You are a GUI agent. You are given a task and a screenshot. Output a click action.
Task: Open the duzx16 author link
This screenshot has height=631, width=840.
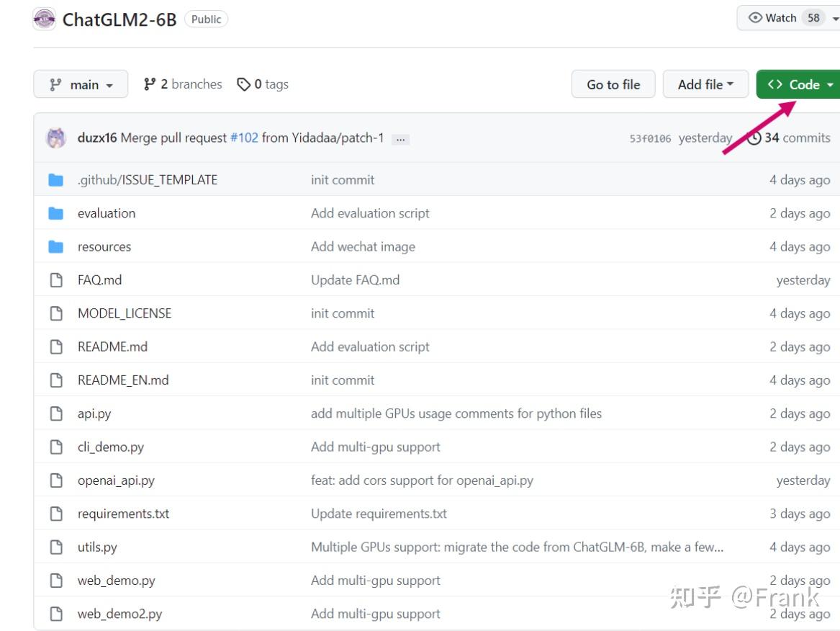[x=97, y=138]
